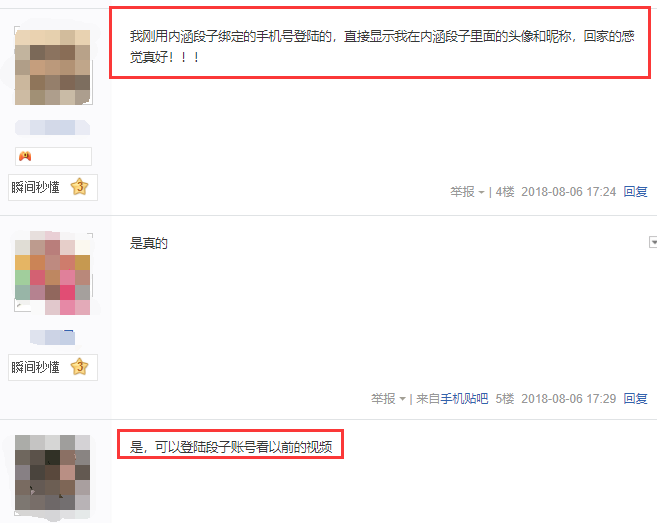Open the 5楼 poster's colorful avatar
657x523 pixels.
click(x=53, y=273)
